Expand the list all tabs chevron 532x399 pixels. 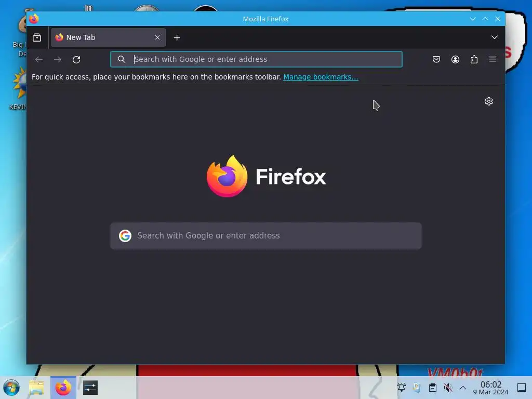(x=495, y=37)
